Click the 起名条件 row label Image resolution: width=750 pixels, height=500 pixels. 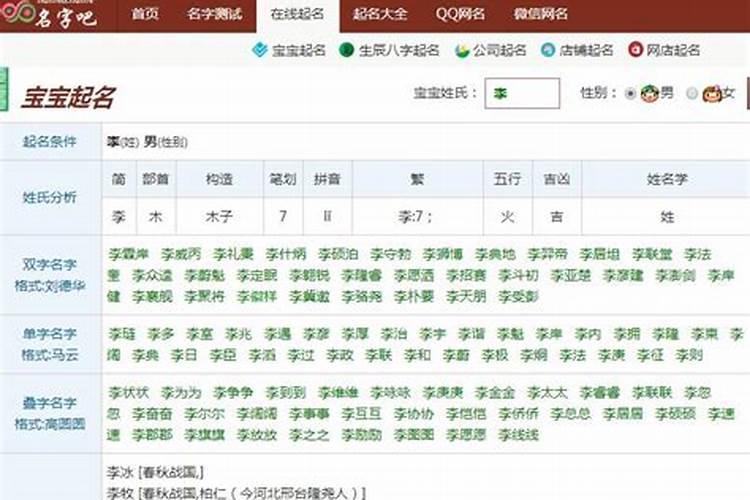pos(50,141)
